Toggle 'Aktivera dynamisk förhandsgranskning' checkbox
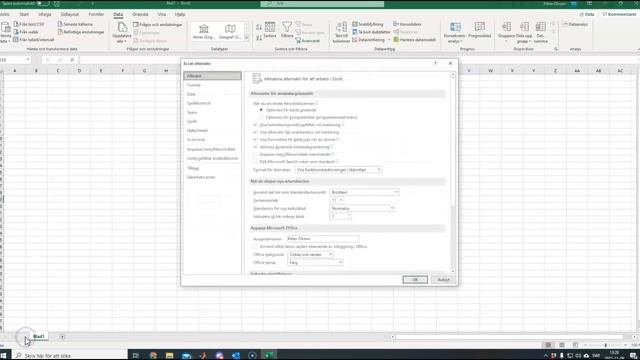 (256, 147)
